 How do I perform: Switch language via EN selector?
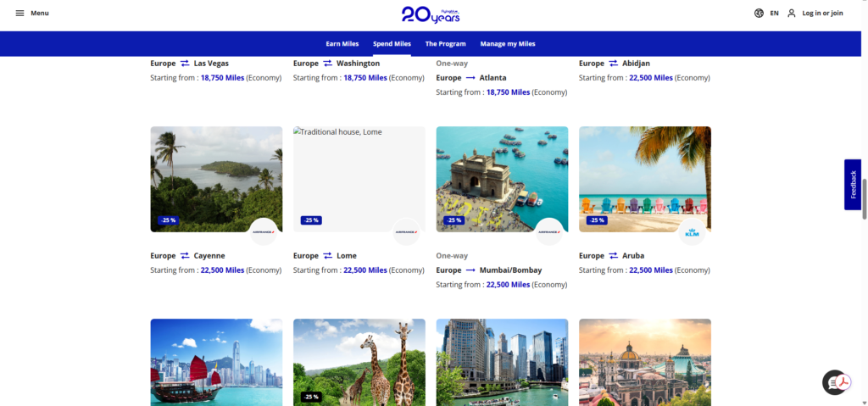click(x=775, y=14)
